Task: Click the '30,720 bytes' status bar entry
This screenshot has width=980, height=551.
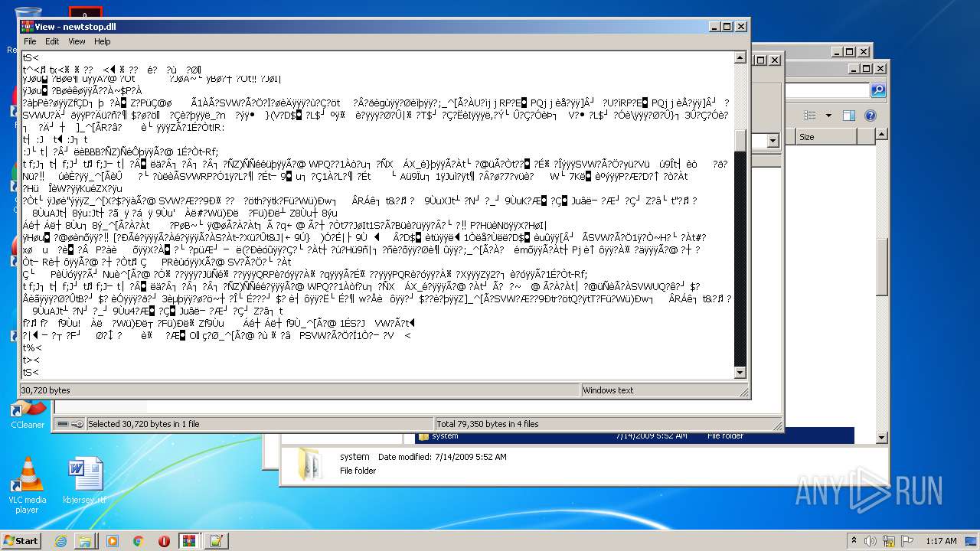Action: (x=299, y=390)
